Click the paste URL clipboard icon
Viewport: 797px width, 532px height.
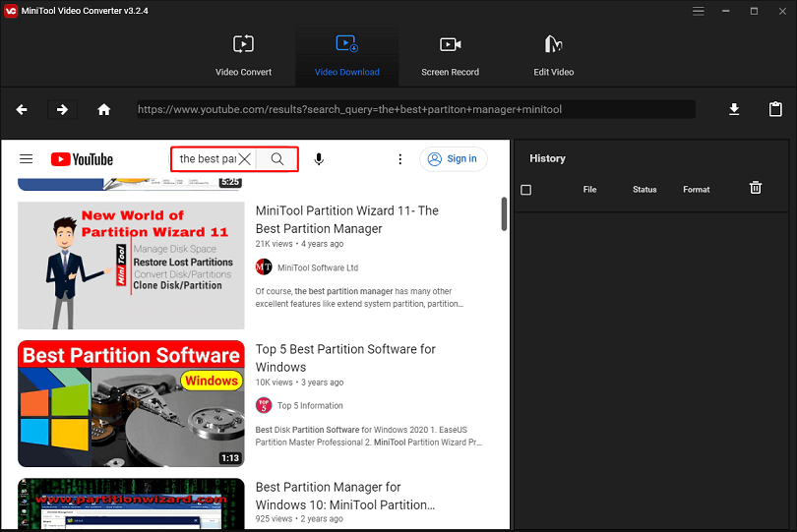(775, 109)
